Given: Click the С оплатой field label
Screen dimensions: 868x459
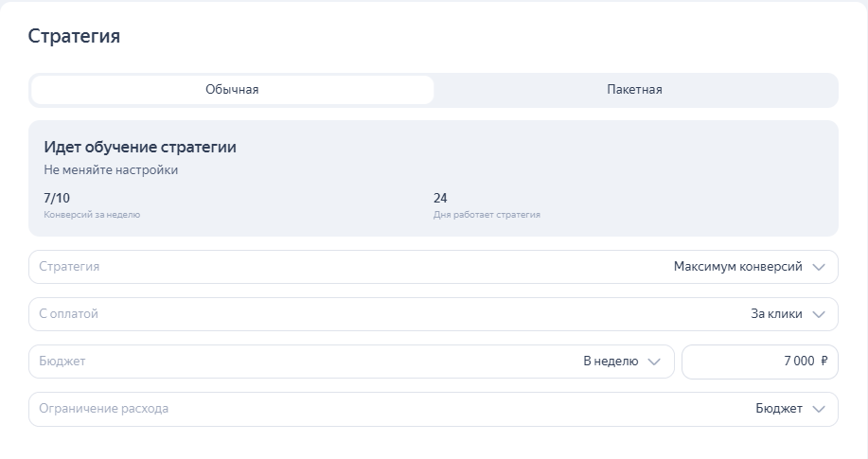Looking at the screenshot, I should [69, 314].
